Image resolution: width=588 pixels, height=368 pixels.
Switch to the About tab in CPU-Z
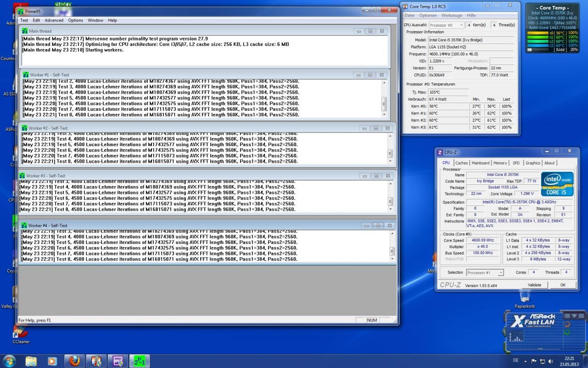pyautogui.click(x=549, y=163)
